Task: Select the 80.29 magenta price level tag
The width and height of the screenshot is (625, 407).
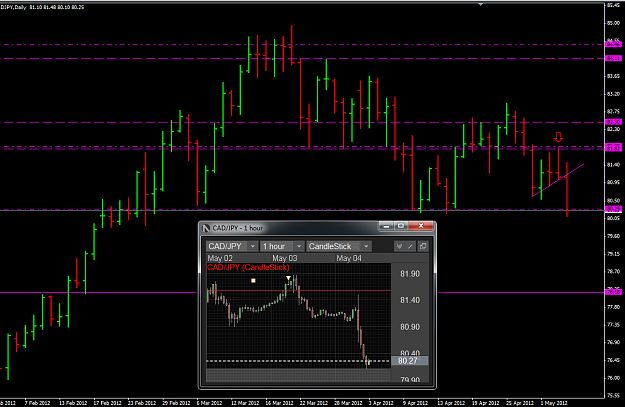Action: pyautogui.click(x=613, y=209)
